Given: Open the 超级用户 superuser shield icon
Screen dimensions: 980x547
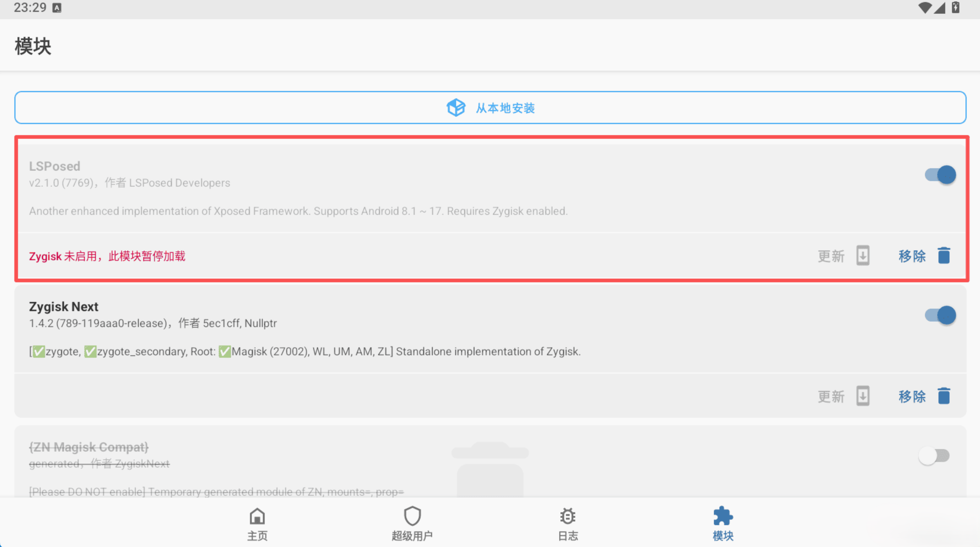Looking at the screenshot, I should [412, 516].
